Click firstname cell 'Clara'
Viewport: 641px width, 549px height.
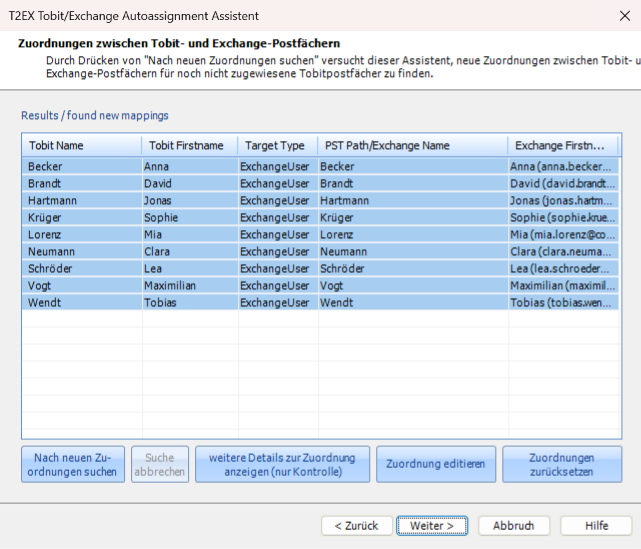click(x=190, y=251)
